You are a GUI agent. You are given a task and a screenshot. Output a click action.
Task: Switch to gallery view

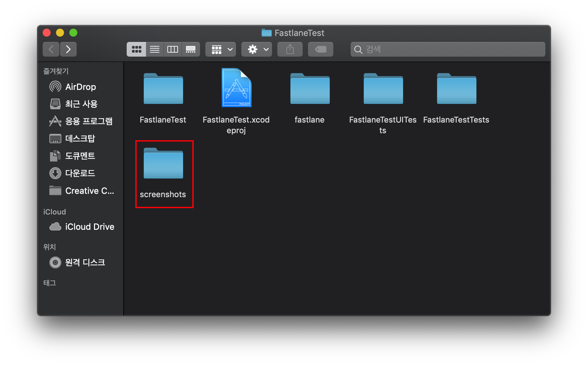pyautogui.click(x=191, y=49)
